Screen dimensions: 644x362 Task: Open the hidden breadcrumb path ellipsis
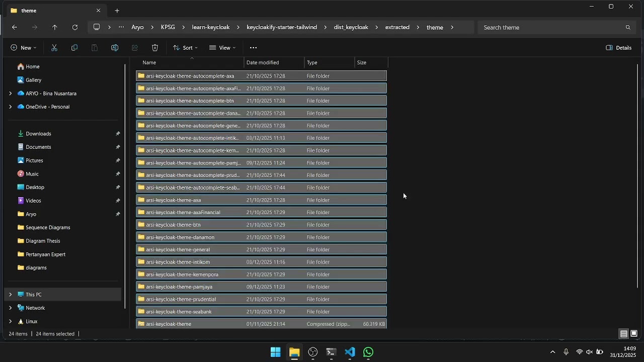121,27
